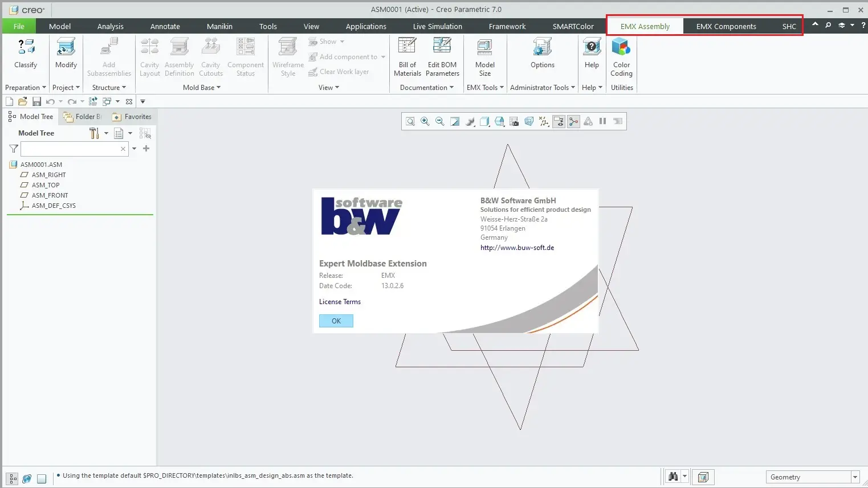Viewport: 868px width, 488px height.
Task: Click the Open folder icon
Action: pyautogui.click(x=23, y=101)
